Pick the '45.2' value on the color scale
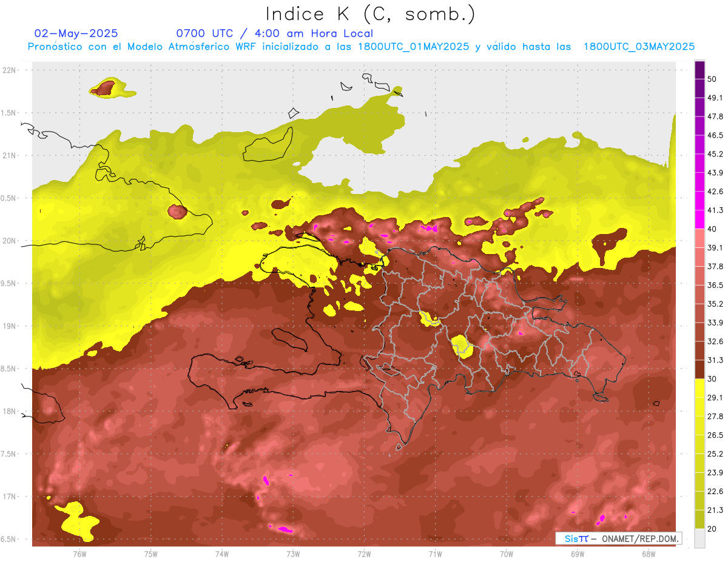728x562 pixels. pos(715,154)
